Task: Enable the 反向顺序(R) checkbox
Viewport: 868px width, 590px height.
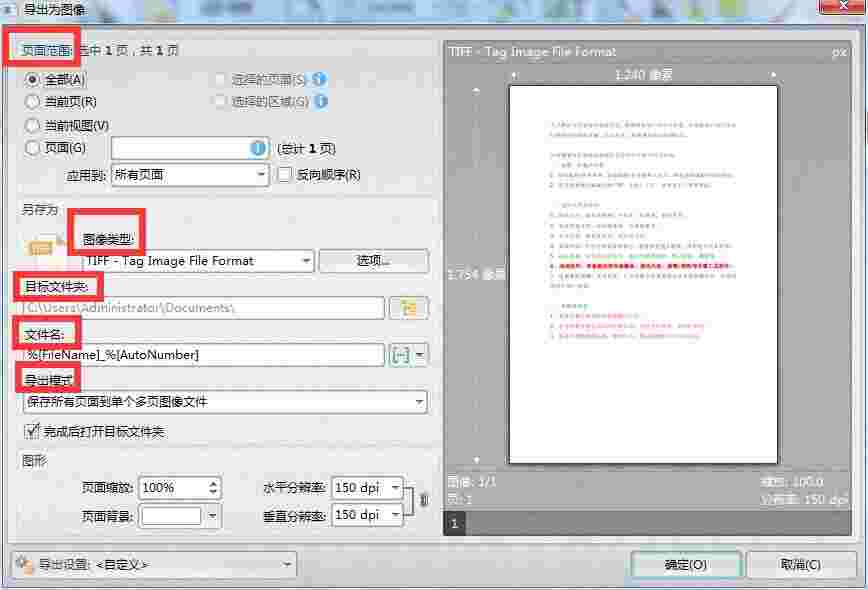Action: (283, 175)
